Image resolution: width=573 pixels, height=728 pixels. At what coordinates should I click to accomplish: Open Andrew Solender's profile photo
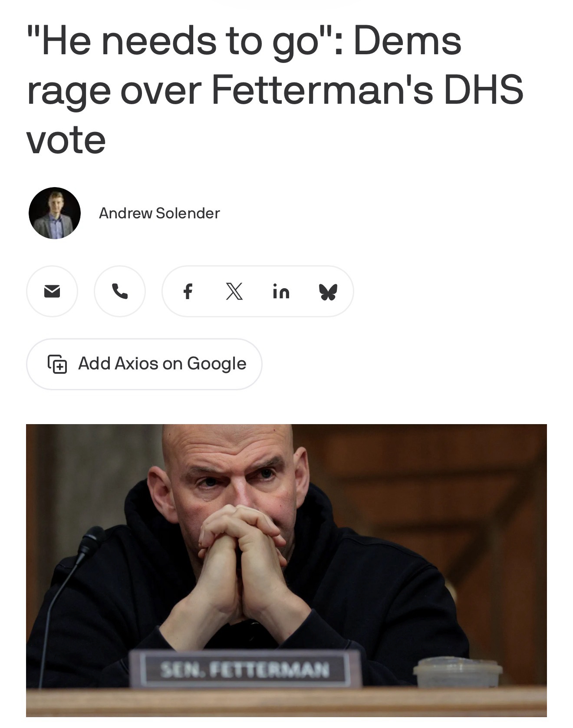pyautogui.click(x=55, y=213)
